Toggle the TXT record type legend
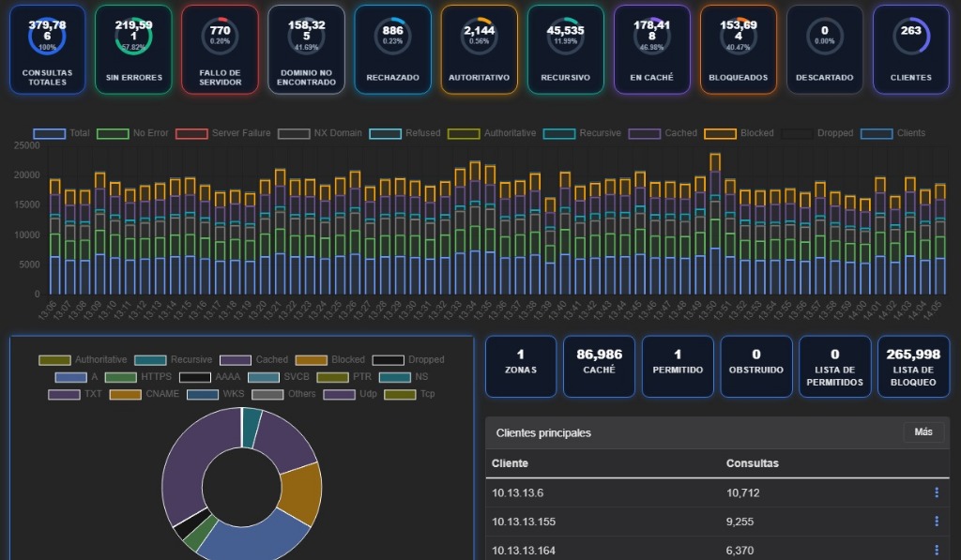 click(75, 394)
